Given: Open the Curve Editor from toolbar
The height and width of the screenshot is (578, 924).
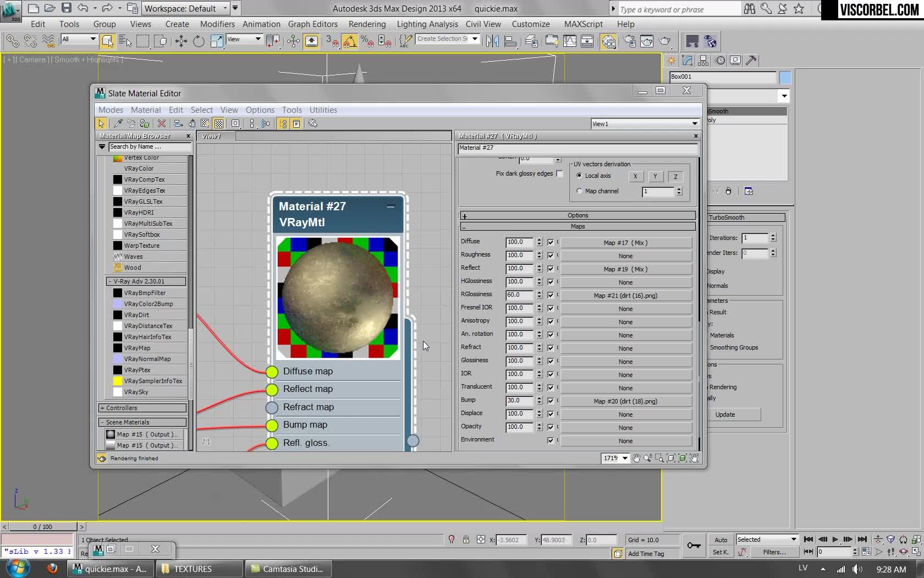Looking at the screenshot, I should [570, 41].
